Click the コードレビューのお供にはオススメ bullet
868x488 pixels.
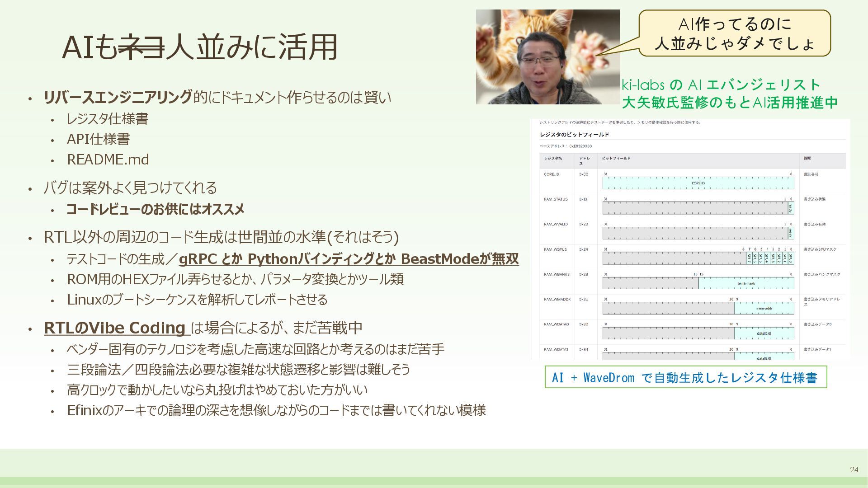coord(155,209)
